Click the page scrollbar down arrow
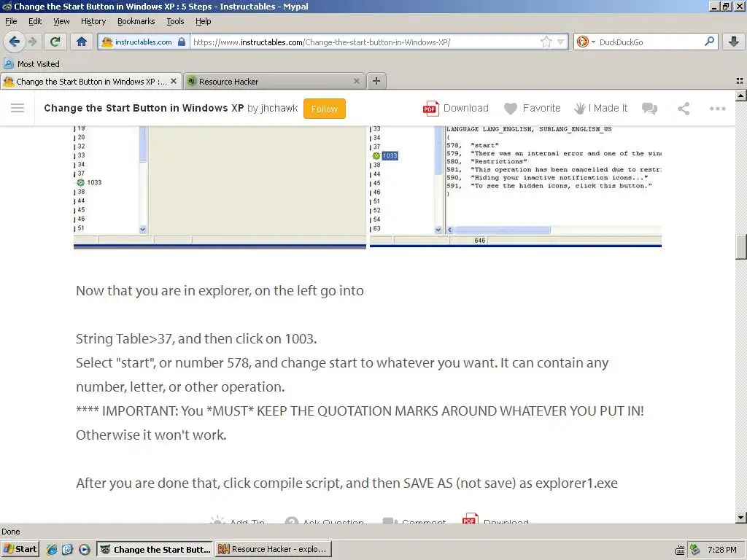747x560 pixels. (x=741, y=517)
